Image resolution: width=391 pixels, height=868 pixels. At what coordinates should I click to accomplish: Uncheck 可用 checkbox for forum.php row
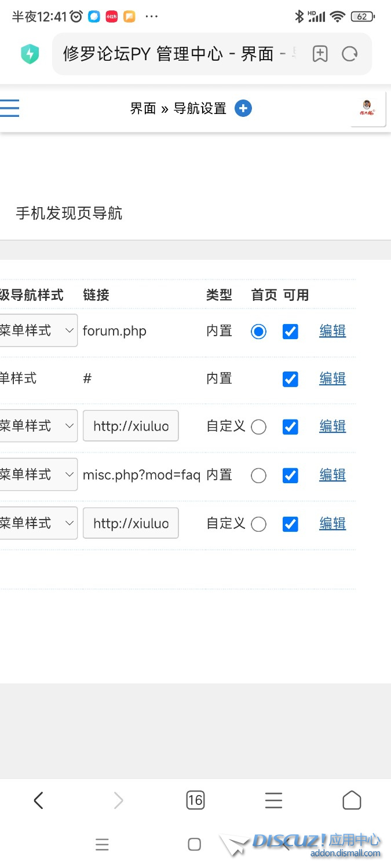click(x=290, y=332)
